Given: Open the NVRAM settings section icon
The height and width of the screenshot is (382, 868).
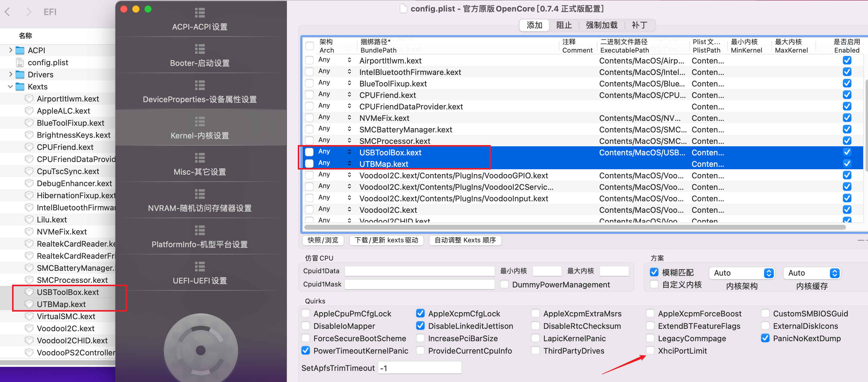Looking at the screenshot, I should pos(200,194).
